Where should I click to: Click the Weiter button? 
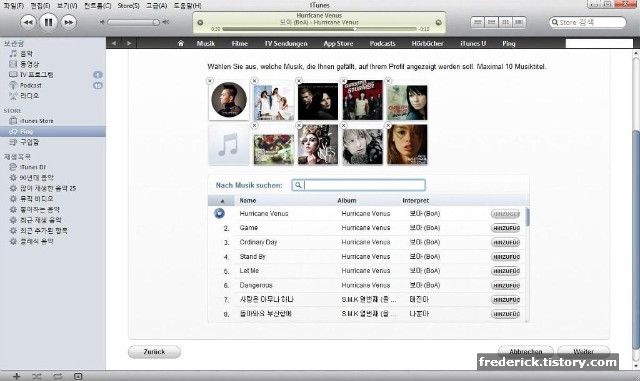pos(584,351)
